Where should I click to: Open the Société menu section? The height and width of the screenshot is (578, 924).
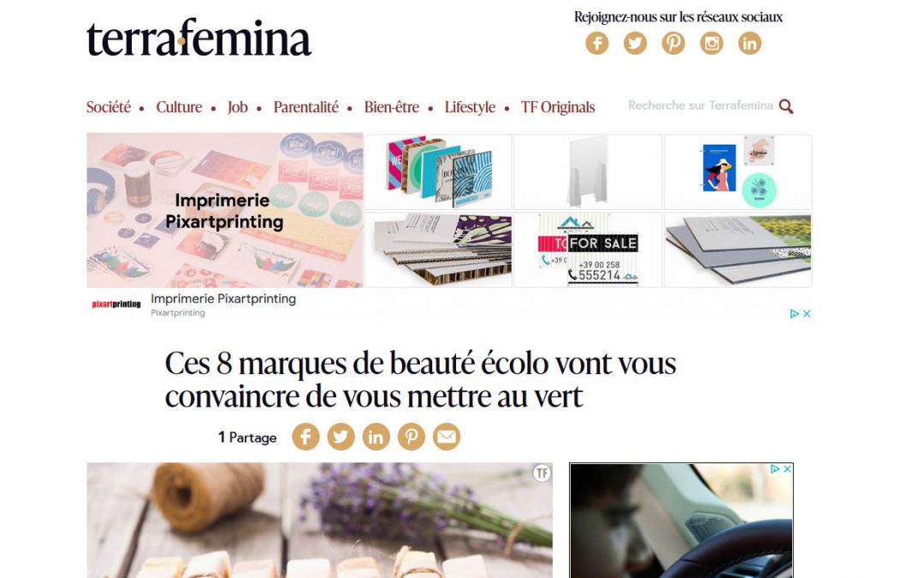[x=109, y=107]
